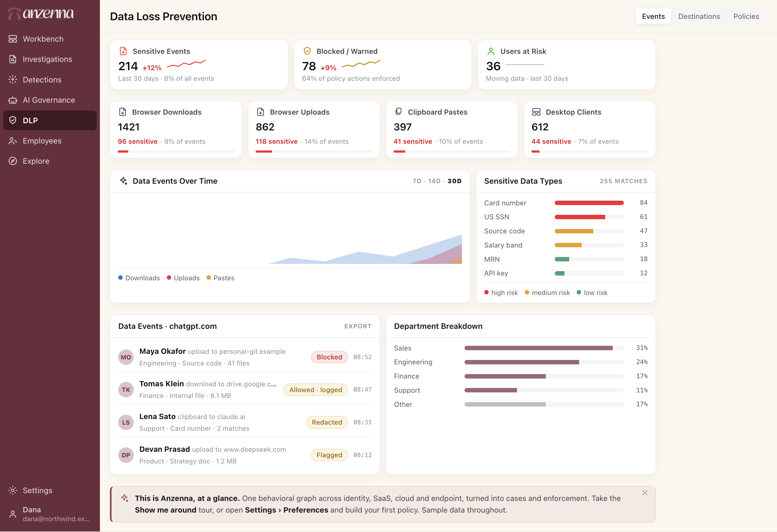Click the Browser Uploads file icon
Viewport: 777px width, 532px height.
pyautogui.click(x=261, y=112)
